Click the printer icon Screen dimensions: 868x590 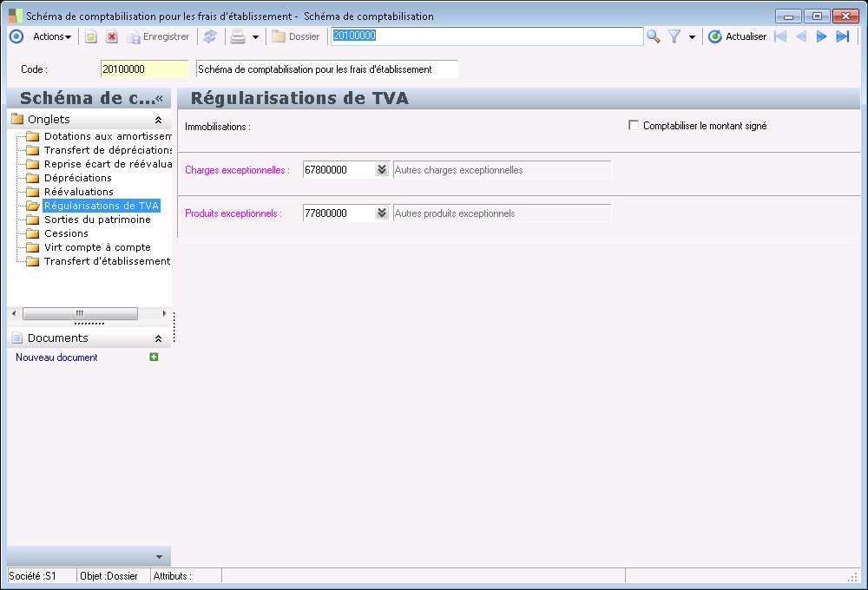(x=238, y=37)
